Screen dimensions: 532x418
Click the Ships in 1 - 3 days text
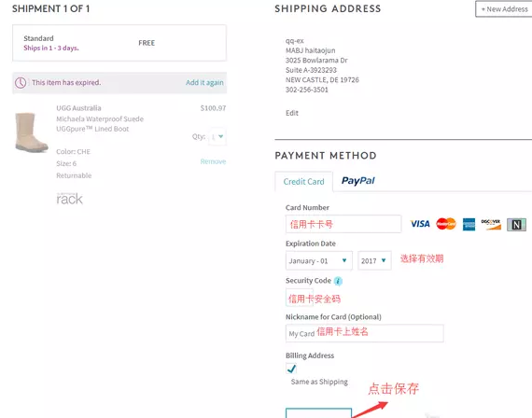click(x=51, y=48)
